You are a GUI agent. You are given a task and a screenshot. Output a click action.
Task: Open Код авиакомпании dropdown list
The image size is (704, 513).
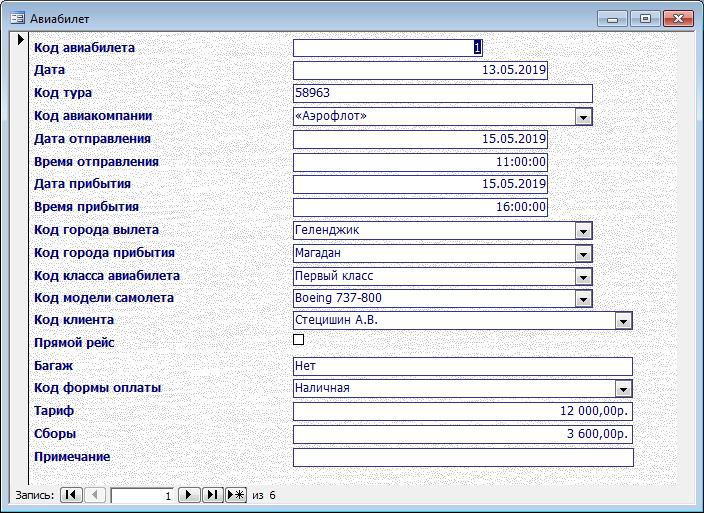tap(583, 117)
